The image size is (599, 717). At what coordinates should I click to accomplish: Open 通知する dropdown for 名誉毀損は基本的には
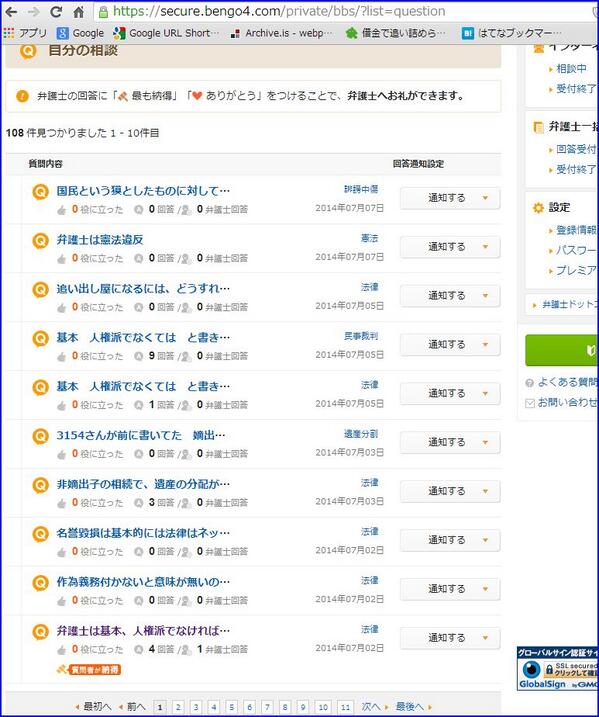pyautogui.click(x=450, y=540)
